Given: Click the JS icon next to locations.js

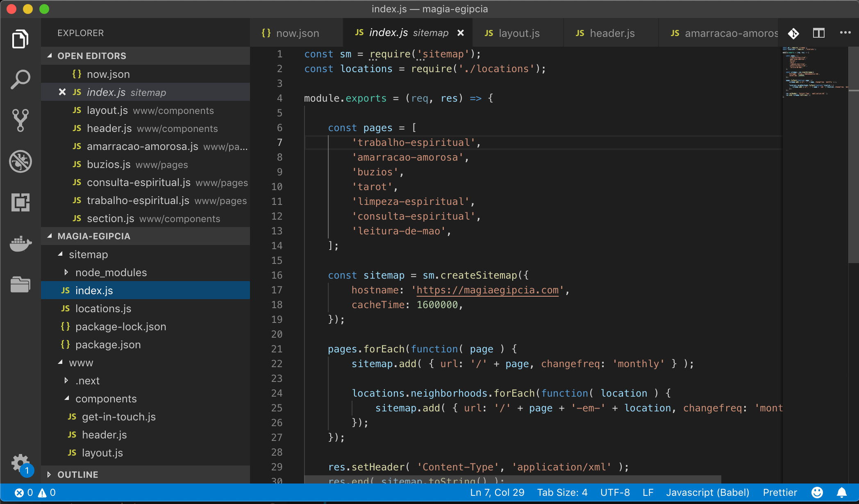Looking at the screenshot, I should click(x=66, y=309).
